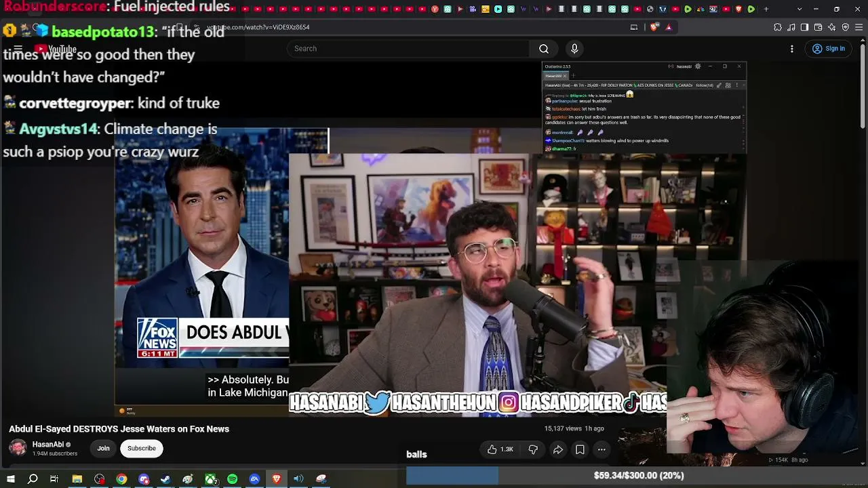Expand the tab search dropdown arrow
The image size is (868, 488).
click(x=800, y=9)
